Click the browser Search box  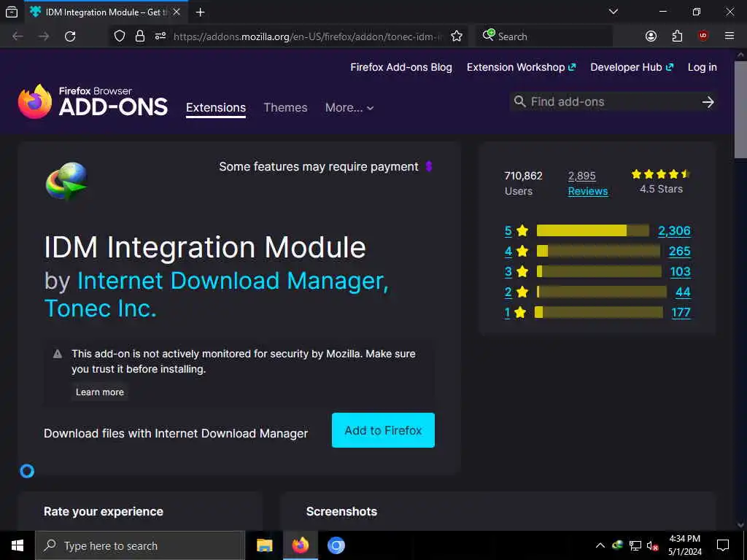(x=544, y=36)
